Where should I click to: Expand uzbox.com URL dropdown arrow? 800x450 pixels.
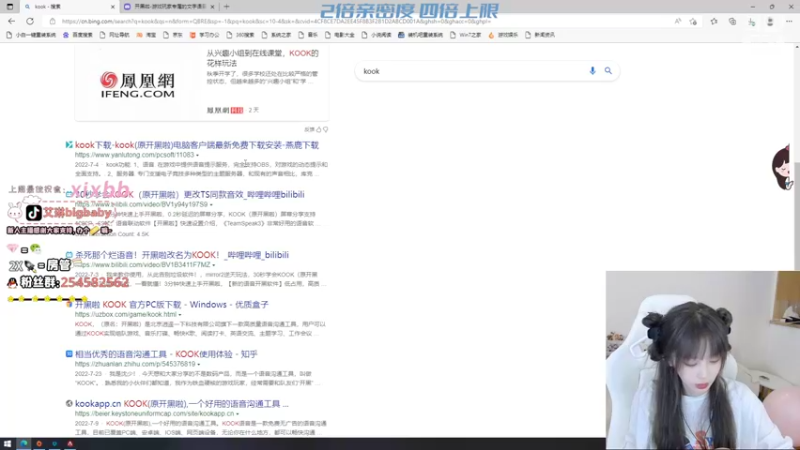click(180, 315)
